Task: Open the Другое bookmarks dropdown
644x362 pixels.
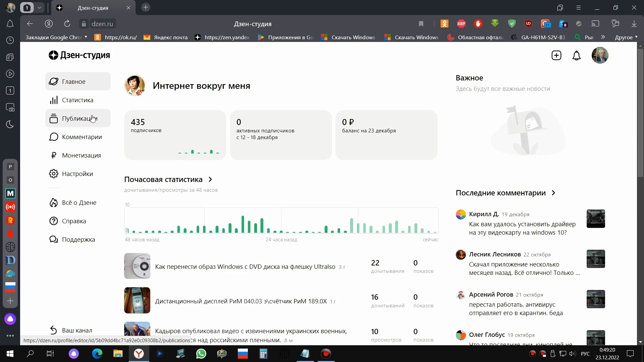Action: [626, 37]
